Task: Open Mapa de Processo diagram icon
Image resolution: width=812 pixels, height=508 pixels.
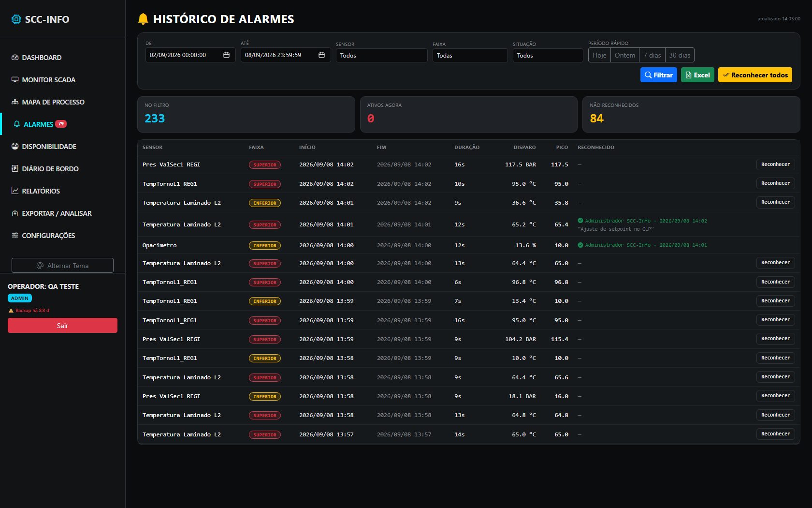Action: (x=15, y=102)
